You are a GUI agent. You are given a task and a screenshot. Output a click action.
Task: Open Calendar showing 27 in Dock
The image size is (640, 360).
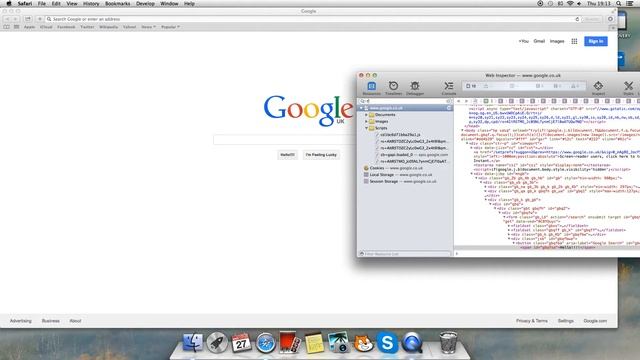[241, 342]
